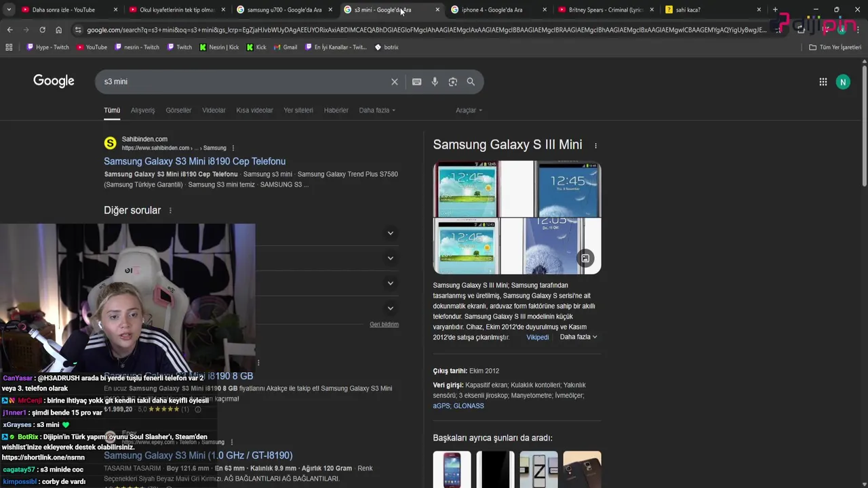
Task: Open the aGPS link in Veri girişi
Action: pos(441,406)
